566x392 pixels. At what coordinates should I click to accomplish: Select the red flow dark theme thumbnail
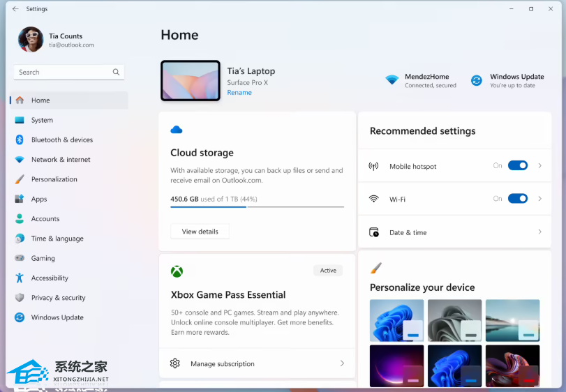[x=512, y=365]
